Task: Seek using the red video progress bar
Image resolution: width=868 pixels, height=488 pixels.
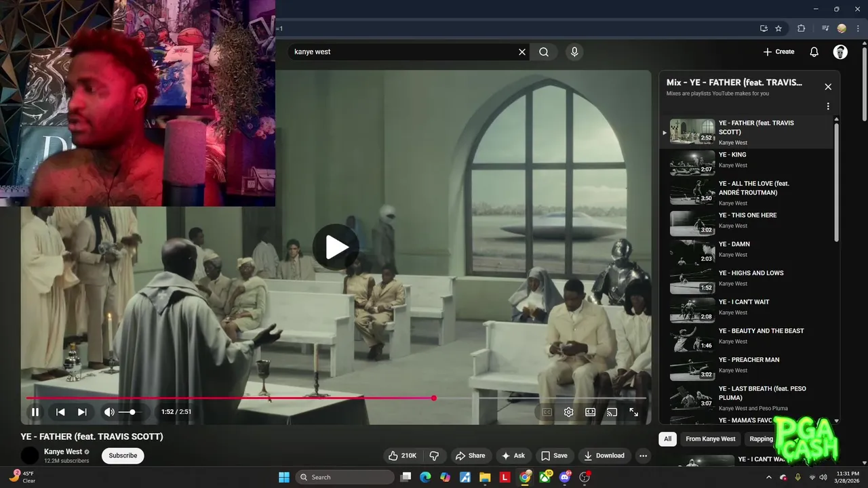Action: click(x=336, y=398)
